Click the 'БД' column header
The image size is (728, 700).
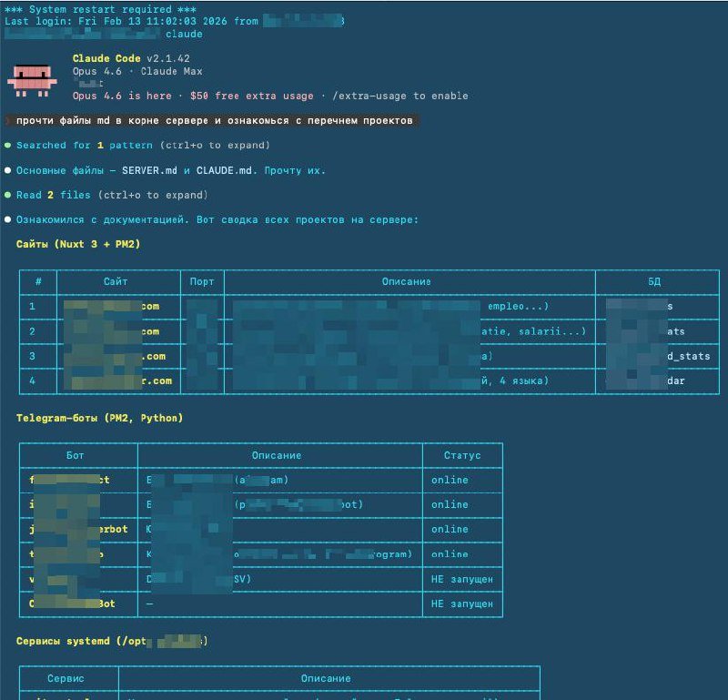click(x=654, y=281)
